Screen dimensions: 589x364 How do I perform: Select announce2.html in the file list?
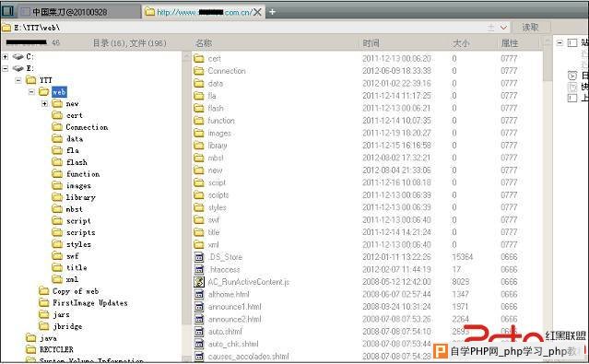tap(234, 319)
